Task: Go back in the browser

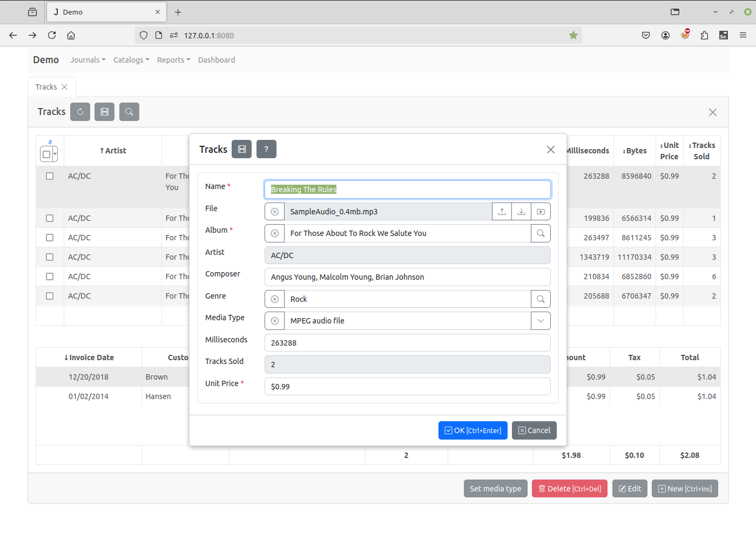Action: [x=13, y=35]
